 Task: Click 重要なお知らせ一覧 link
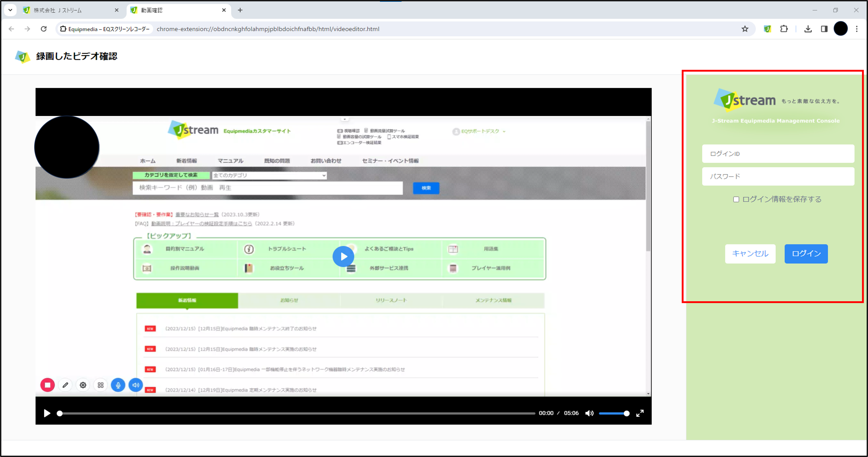pos(197,215)
